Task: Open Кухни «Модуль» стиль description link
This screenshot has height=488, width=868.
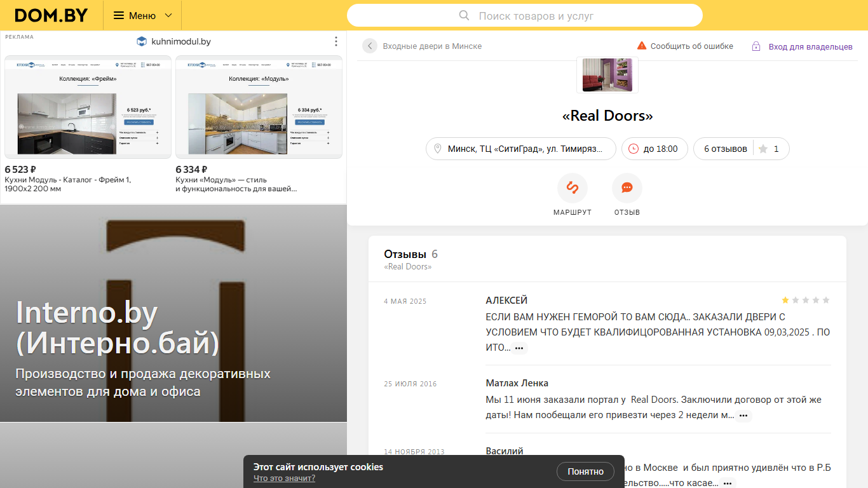Action: [x=236, y=184]
